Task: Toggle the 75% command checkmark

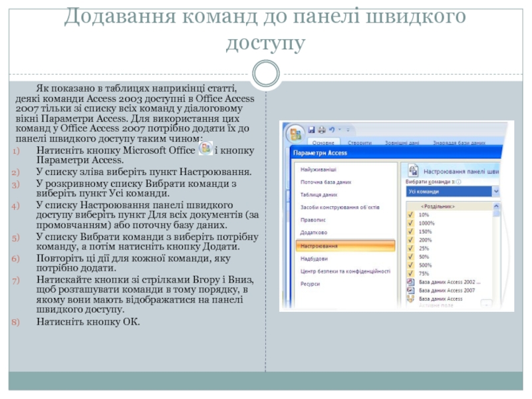Action: pos(411,273)
